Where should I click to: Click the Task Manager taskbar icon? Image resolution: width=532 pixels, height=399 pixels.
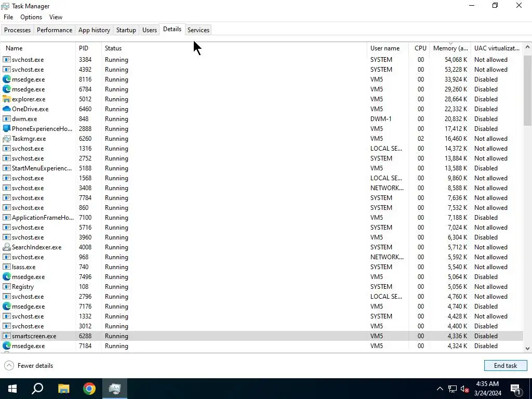115,389
